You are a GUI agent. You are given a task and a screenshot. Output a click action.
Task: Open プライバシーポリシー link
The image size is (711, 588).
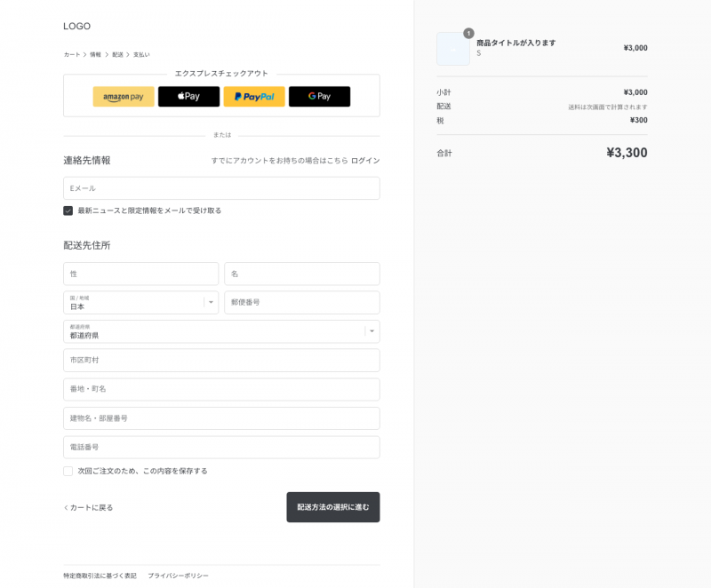click(179, 576)
